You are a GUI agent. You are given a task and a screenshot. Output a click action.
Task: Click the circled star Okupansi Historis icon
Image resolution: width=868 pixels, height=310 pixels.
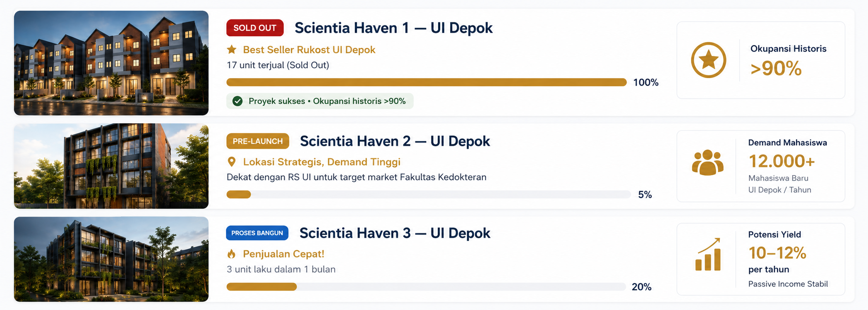click(708, 60)
